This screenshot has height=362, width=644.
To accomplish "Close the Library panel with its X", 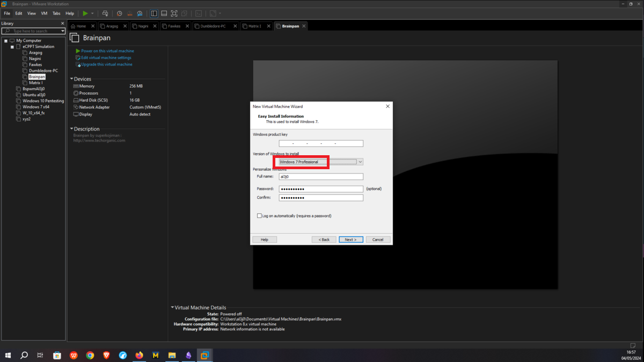I will (x=62, y=24).
